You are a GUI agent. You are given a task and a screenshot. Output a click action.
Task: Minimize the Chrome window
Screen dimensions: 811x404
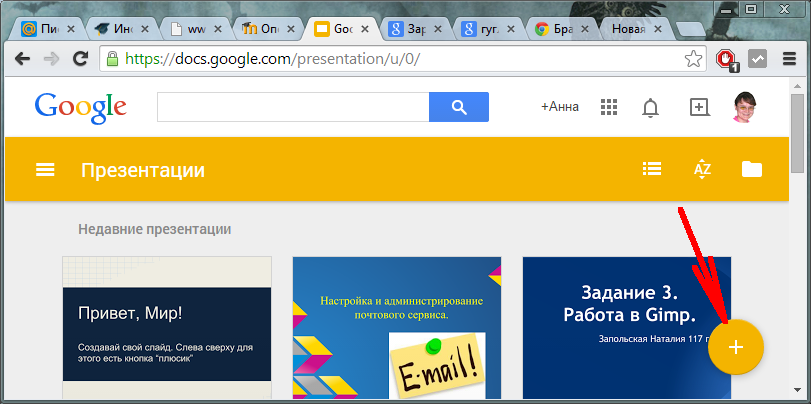(726, 8)
